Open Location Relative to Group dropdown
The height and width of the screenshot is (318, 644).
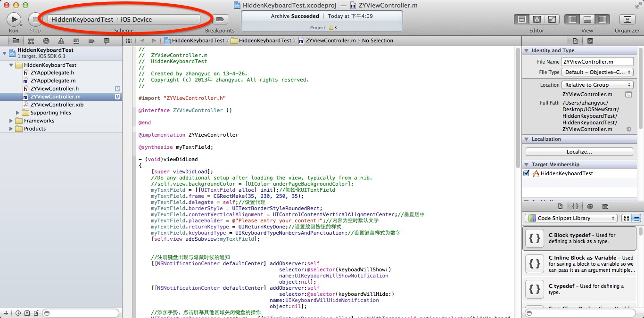[597, 85]
